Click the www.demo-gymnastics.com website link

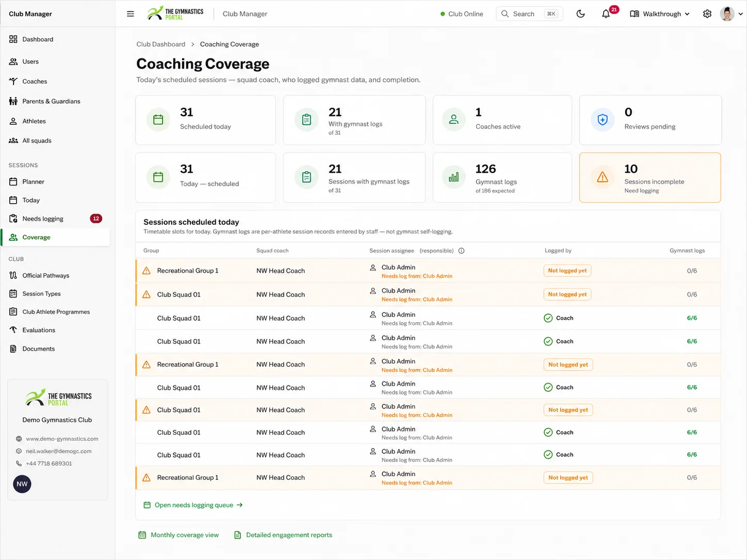[x=62, y=439]
